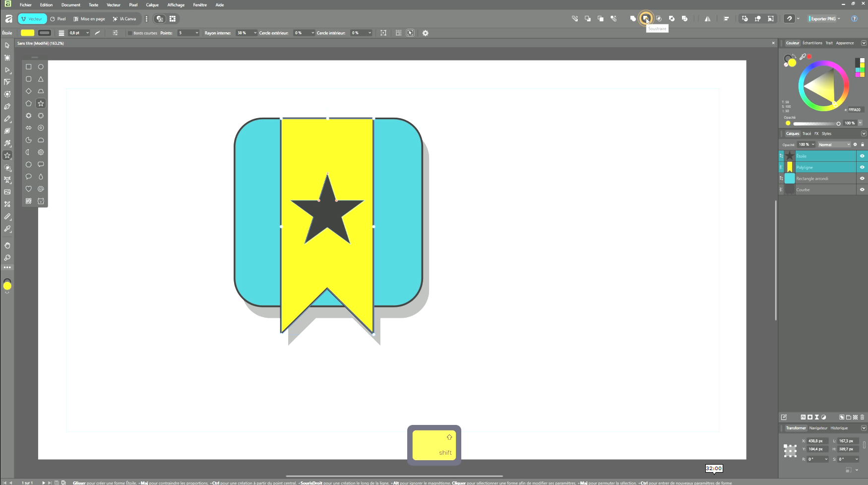Open the Normal blend mode dropdown

point(834,144)
